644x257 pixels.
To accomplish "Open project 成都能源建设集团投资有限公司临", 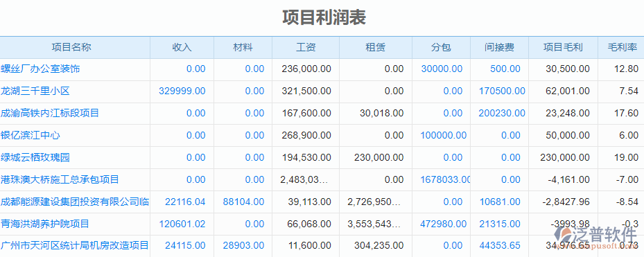I will click(x=75, y=202).
